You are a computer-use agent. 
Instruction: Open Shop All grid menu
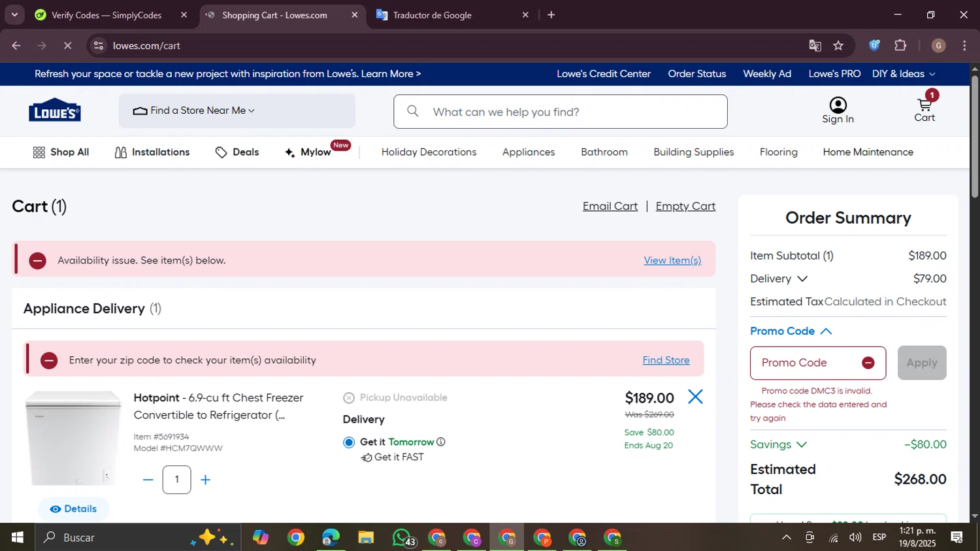pos(61,152)
